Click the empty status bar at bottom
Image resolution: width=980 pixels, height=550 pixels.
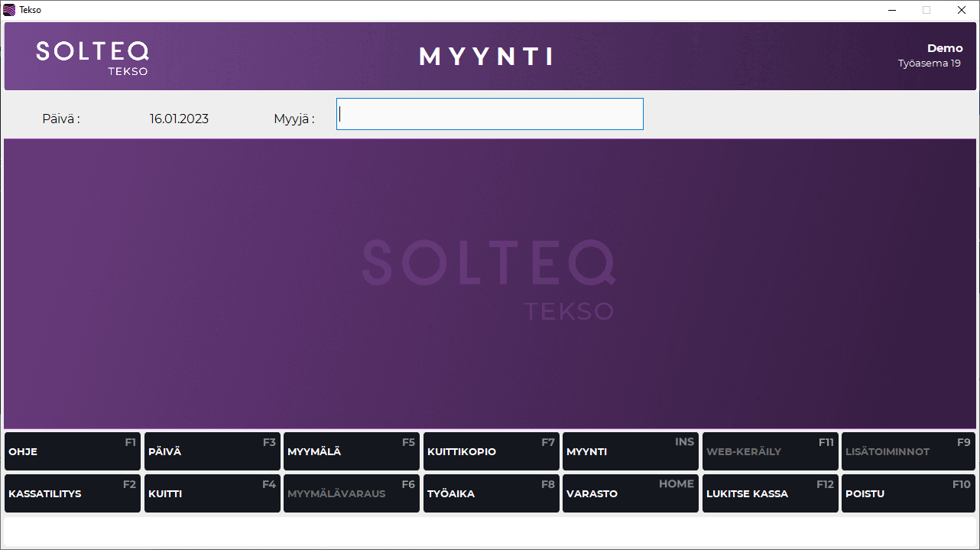tap(489, 532)
